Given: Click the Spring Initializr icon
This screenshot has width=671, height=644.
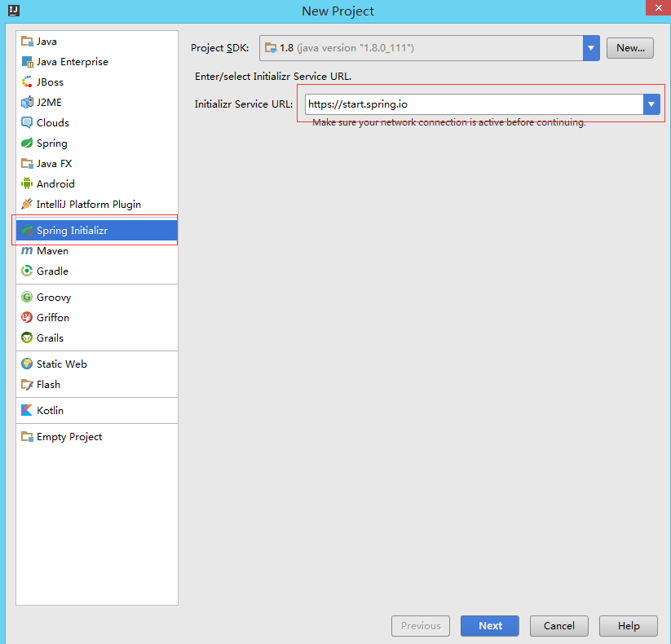Looking at the screenshot, I should coord(27,231).
